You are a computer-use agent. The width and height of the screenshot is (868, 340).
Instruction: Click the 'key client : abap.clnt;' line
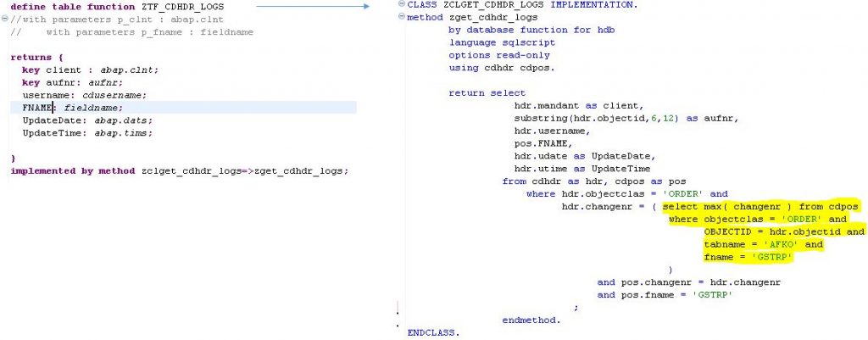click(x=90, y=70)
